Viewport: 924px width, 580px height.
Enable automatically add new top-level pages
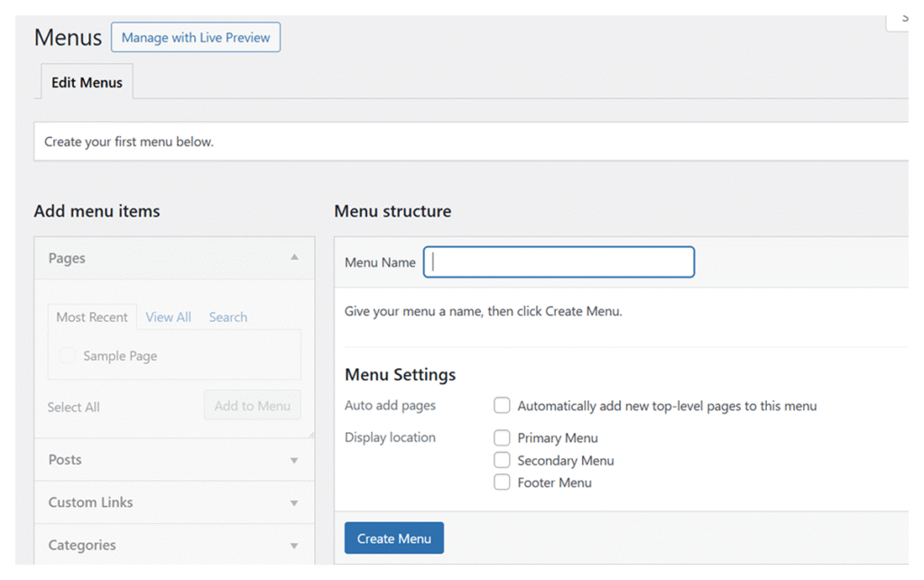click(x=502, y=406)
